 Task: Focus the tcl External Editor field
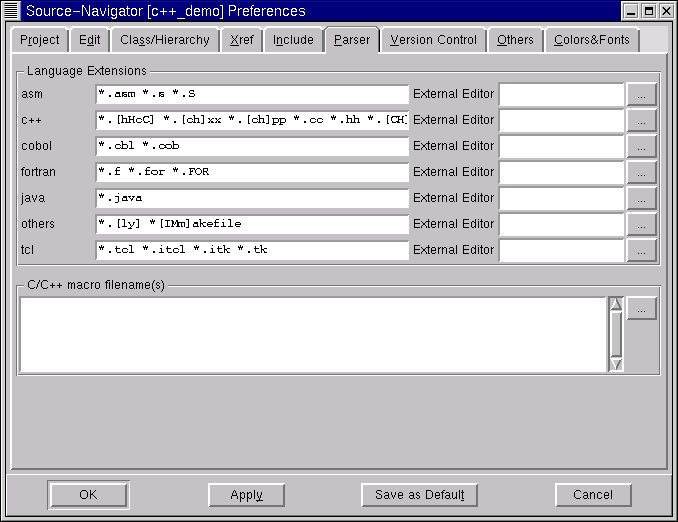[x=562, y=250]
